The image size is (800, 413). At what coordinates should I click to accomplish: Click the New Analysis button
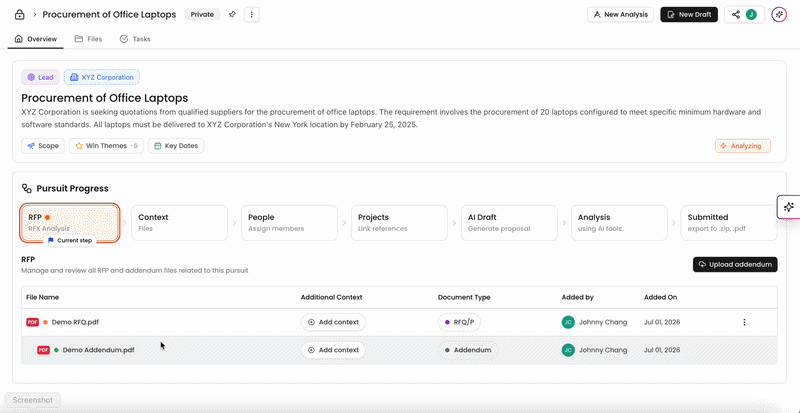point(620,15)
